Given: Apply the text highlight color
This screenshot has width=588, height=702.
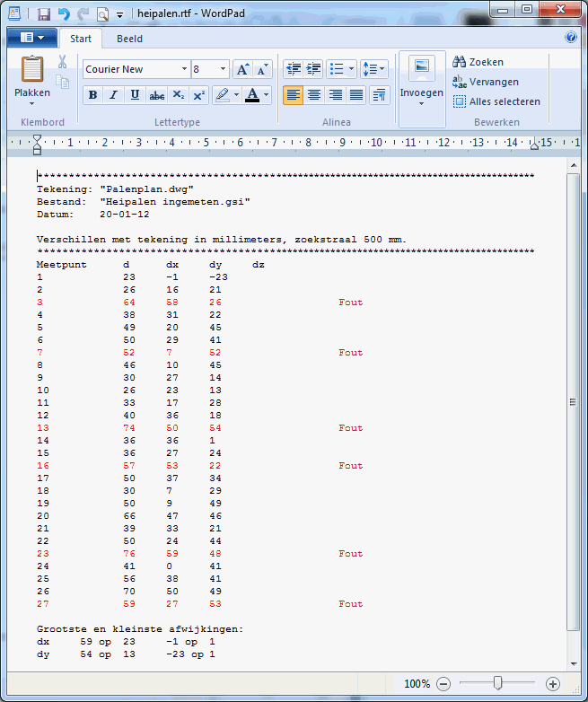Looking at the screenshot, I should pos(223,95).
